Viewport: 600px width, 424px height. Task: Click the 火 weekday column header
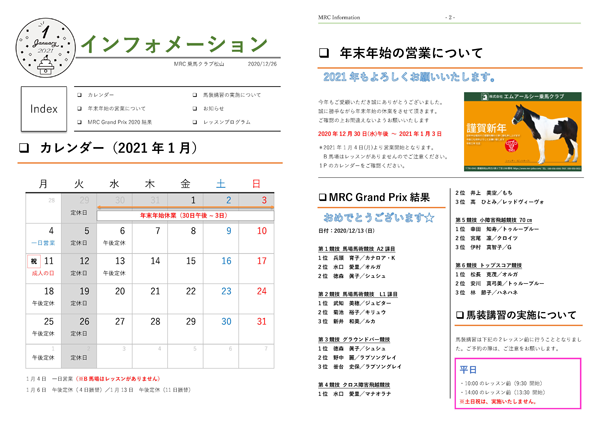(x=79, y=184)
